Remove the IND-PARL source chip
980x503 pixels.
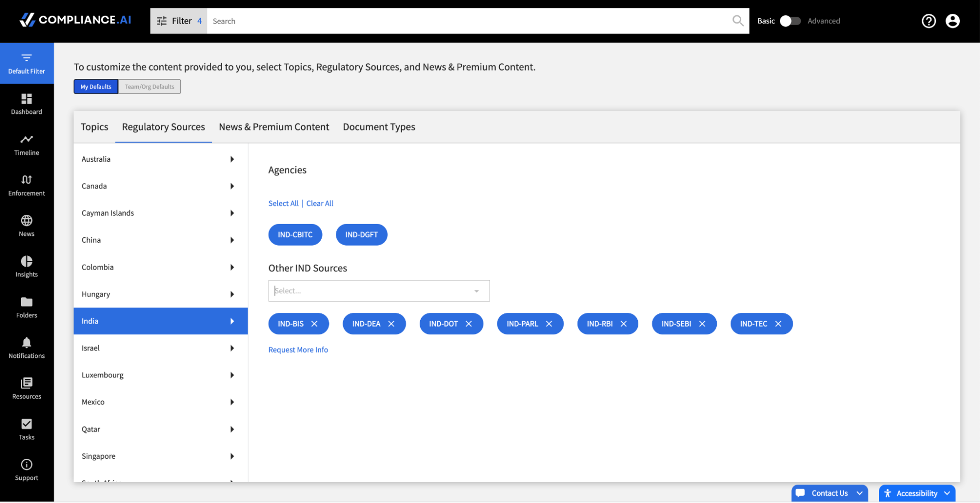click(549, 324)
